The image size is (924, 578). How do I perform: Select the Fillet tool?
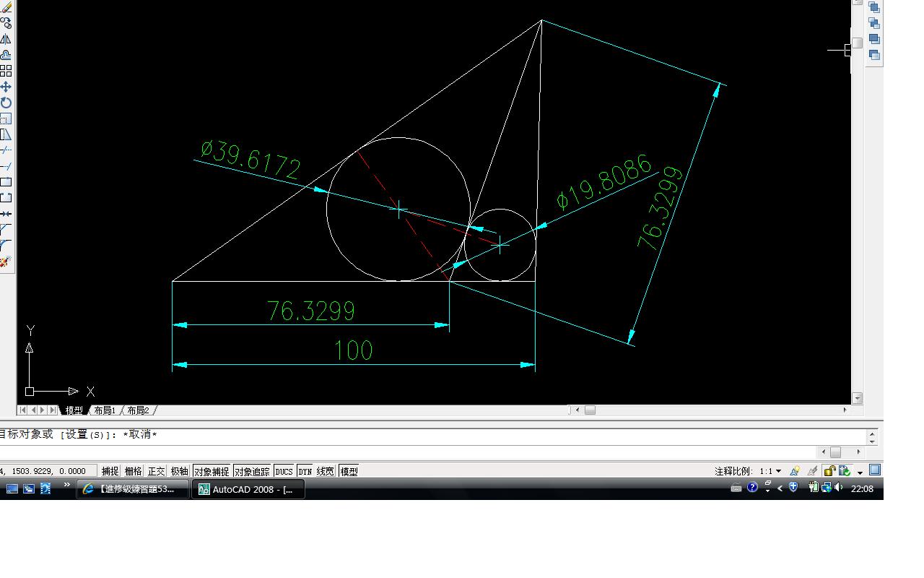[6, 246]
